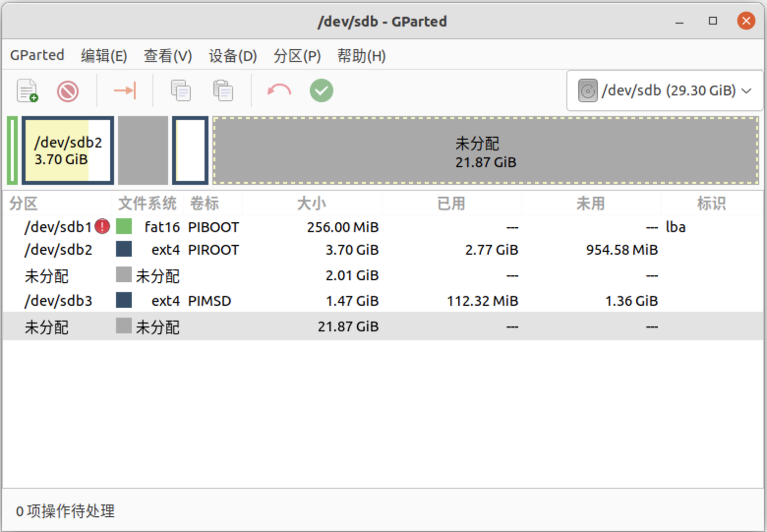Open the GParted menu
Image resolution: width=767 pixels, height=532 pixels.
point(37,55)
